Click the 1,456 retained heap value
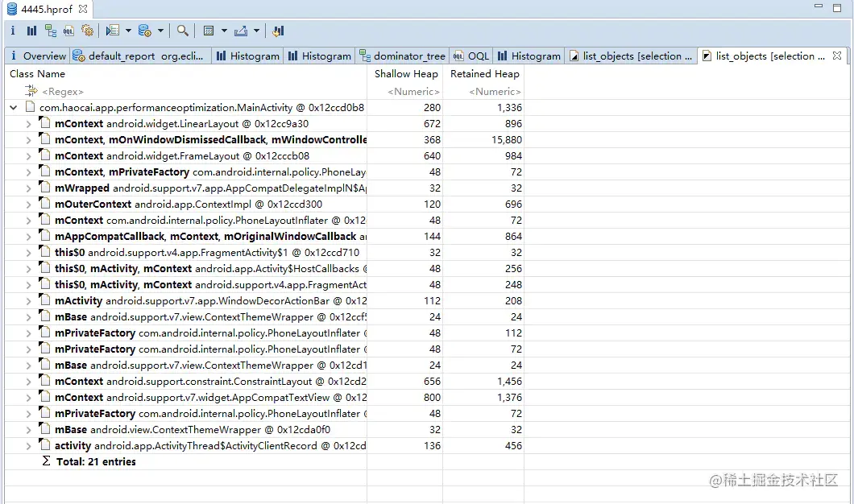Viewport: 854px width, 504px height. coord(509,382)
